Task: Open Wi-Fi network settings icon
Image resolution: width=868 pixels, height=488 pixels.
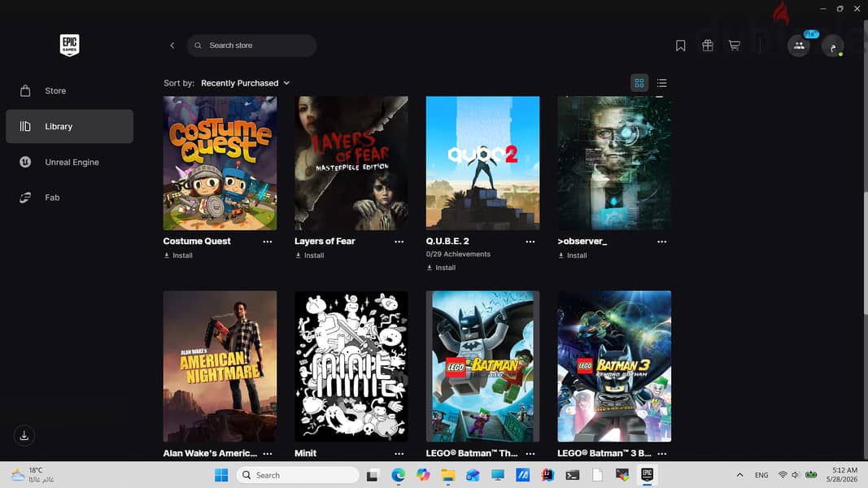Action: coord(783,475)
